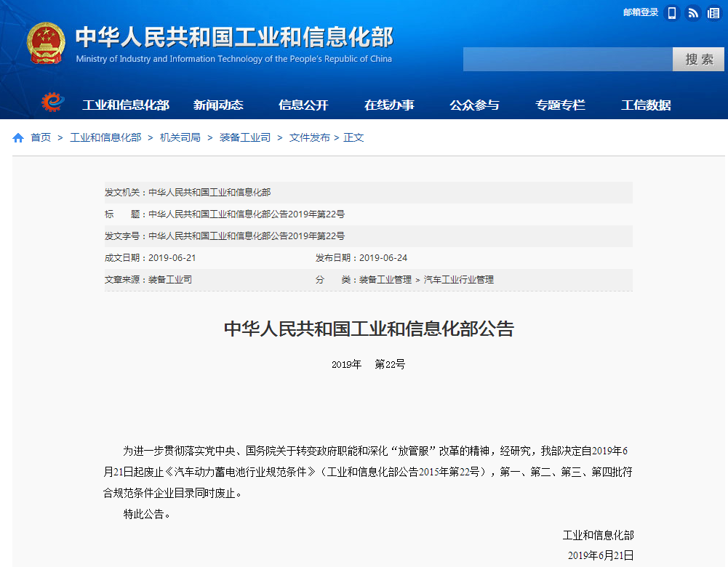Viewport: 728px width, 567px height.
Task: Open the 工信数据 menu item
Action: point(646,105)
